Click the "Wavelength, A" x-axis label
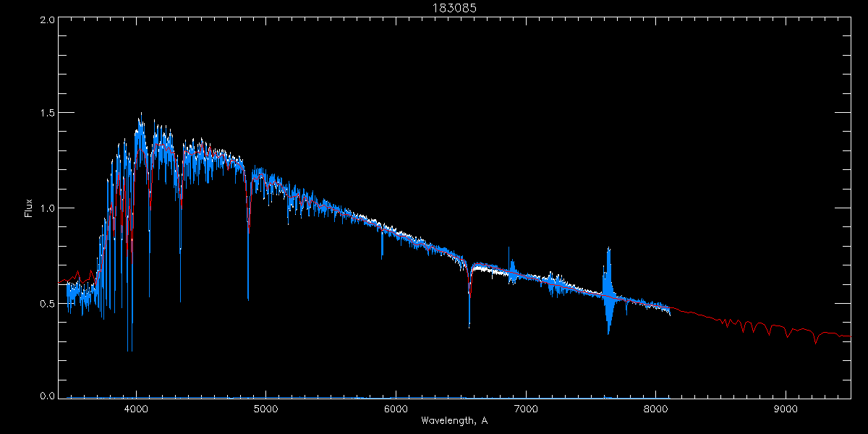 454,420
